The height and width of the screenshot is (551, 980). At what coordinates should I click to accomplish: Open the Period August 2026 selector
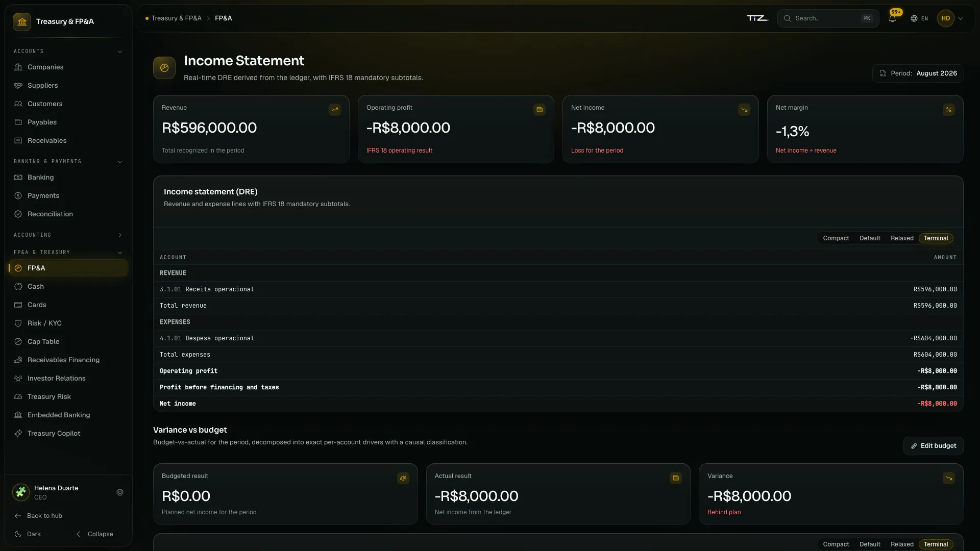tap(918, 73)
